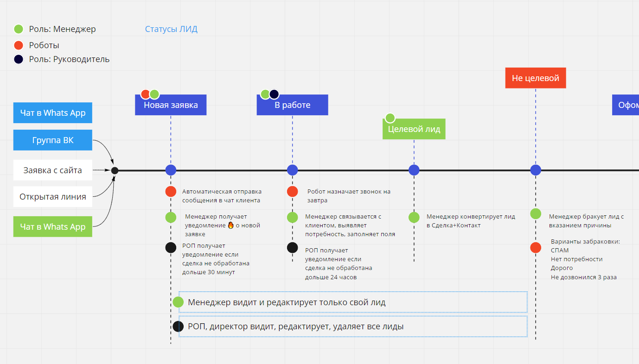
Task: Select the В работе status box
Action: point(293,105)
